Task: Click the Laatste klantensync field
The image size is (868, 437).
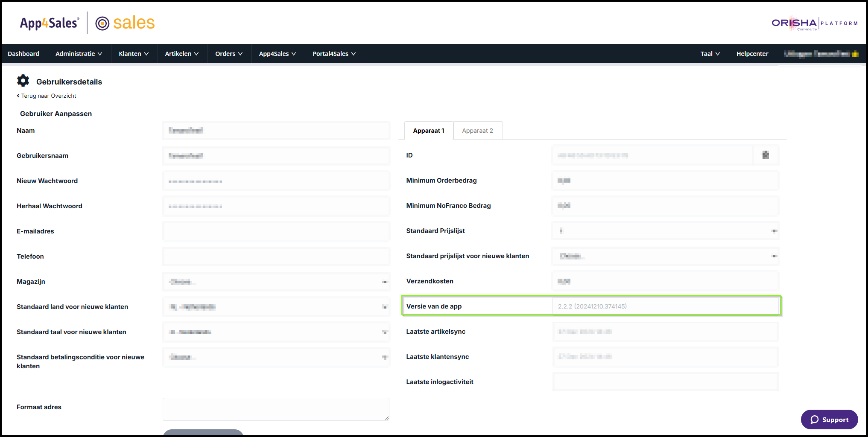Action: pyautogui.click(x=666, y=357)
